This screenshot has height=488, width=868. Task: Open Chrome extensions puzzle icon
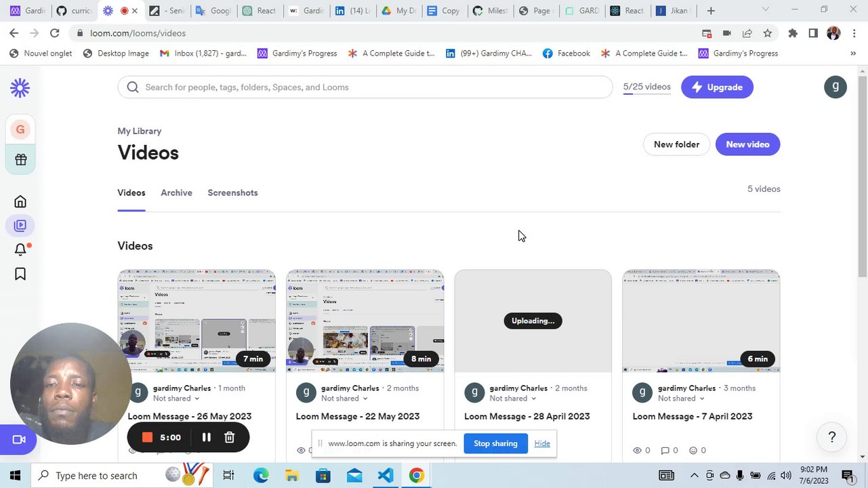pos(793,33)
